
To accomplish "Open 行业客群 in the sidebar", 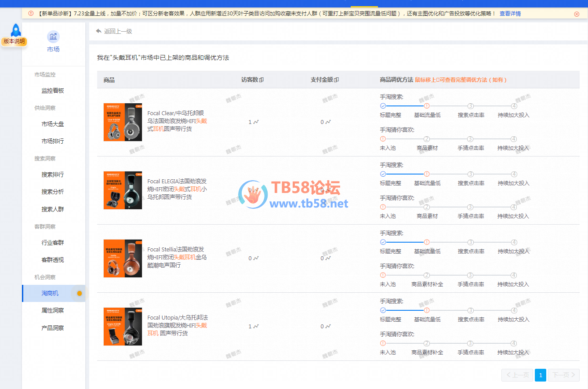I will tap(53, 243).
